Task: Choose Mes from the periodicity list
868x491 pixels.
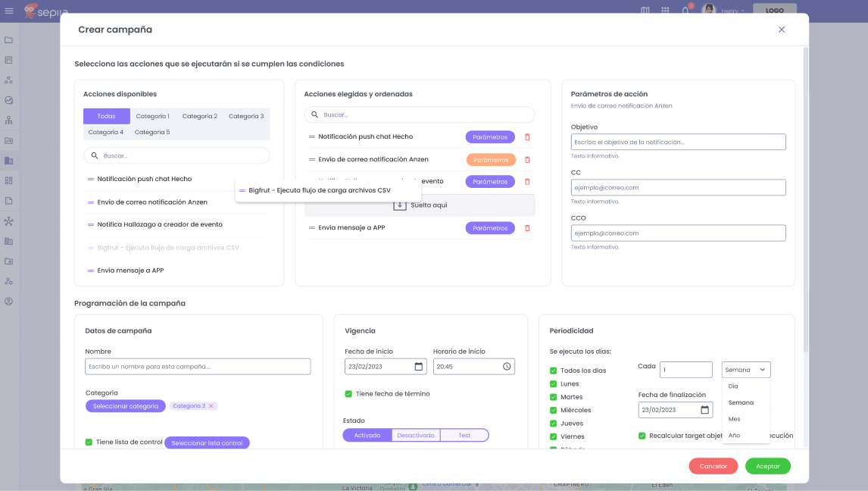Action: click(x=734, y=419)
